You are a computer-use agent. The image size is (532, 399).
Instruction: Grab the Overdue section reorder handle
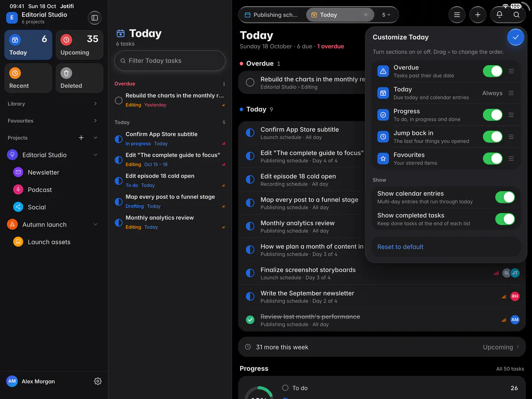pos(511,71)
